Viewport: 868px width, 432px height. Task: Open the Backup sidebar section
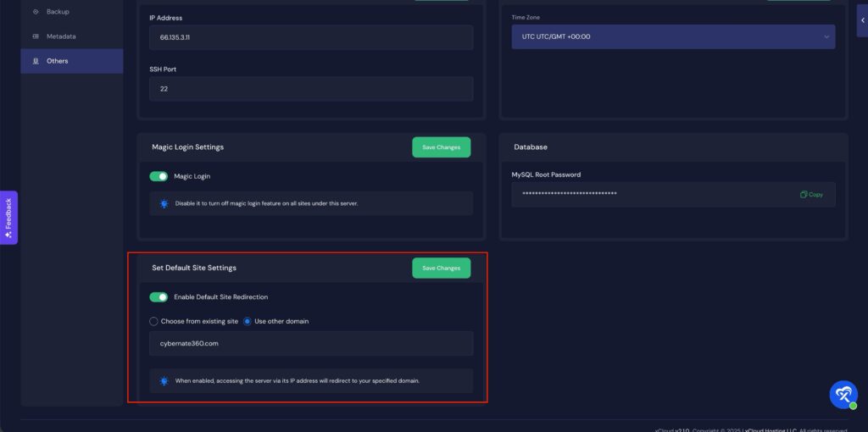[x=58, y=12]
